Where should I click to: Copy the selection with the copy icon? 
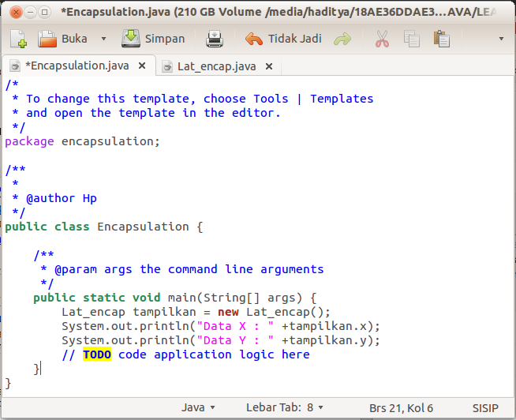(x=412, y=39)
